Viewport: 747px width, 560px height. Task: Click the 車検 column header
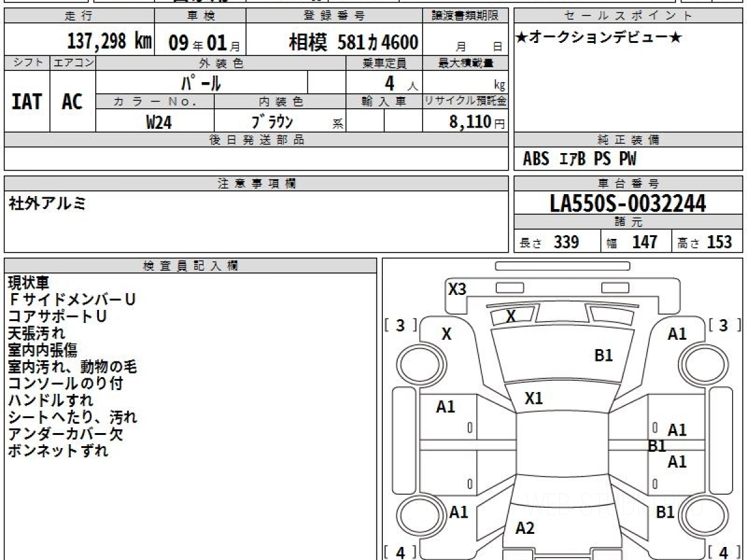tap(200, 16)
